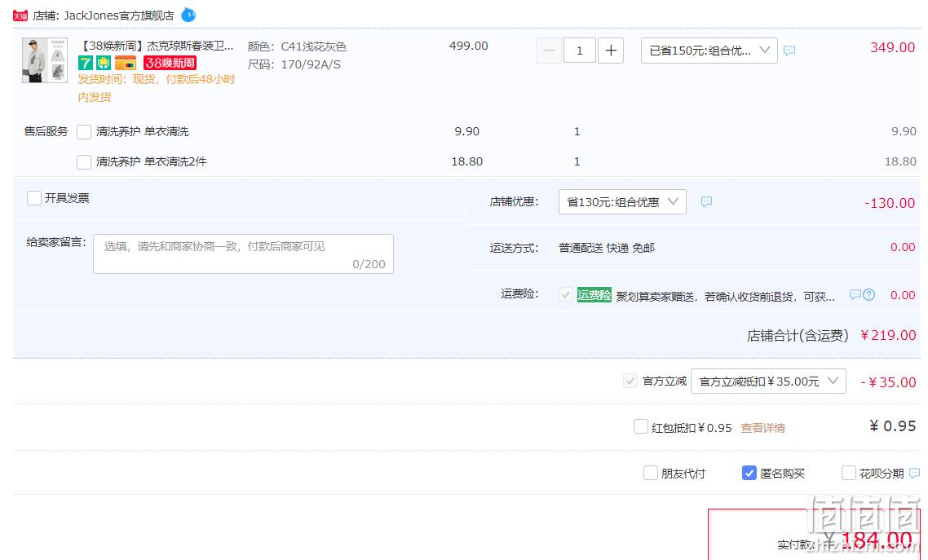Enable the 花呗分期 installment checkbox
Image resolution: width=928 pixels, height=560 pixels.
(x=849, y=473)
